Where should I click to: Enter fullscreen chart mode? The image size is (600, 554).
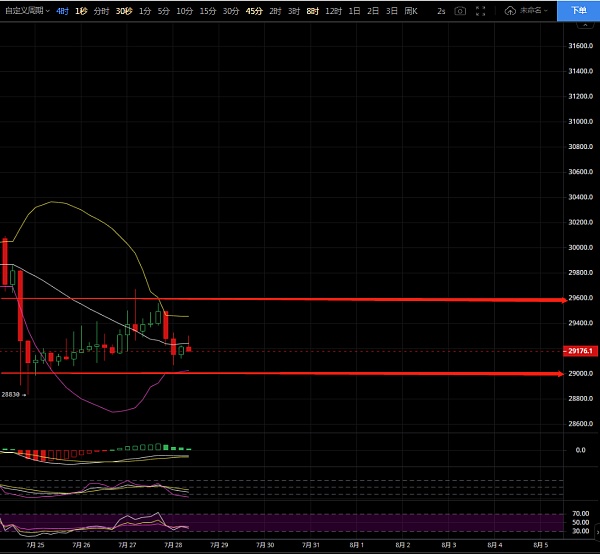(480, 11)
